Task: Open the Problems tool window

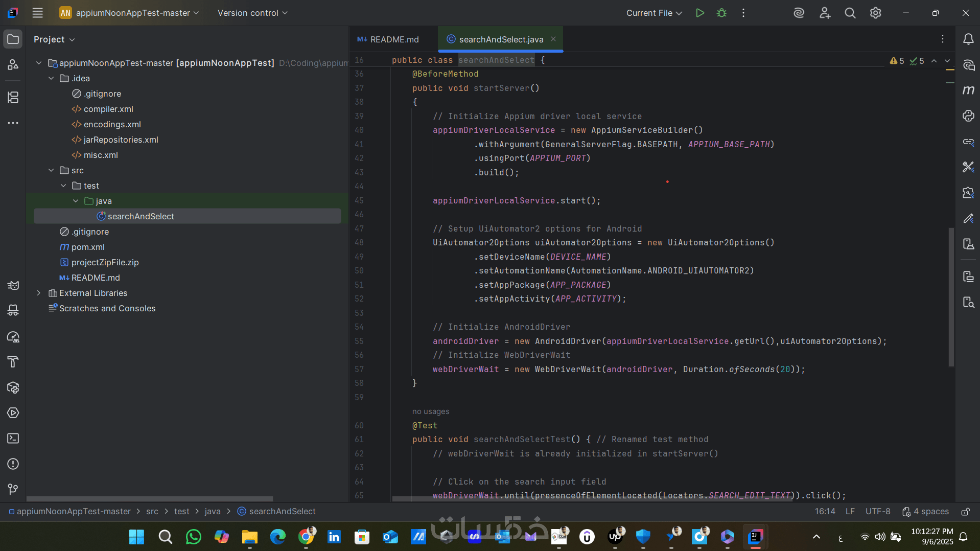Action: [x=13, y=464]
